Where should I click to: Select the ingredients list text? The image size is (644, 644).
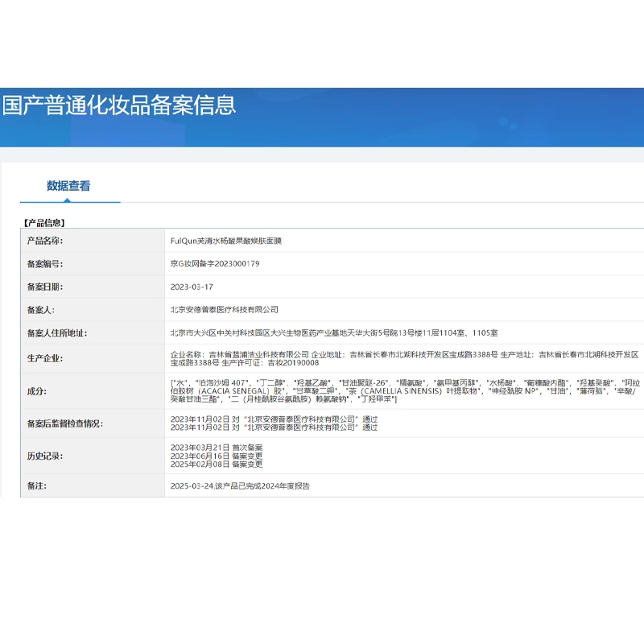(406, 391)
